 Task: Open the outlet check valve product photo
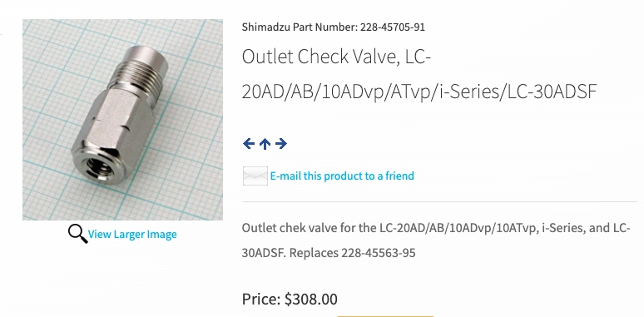[122, 120]
